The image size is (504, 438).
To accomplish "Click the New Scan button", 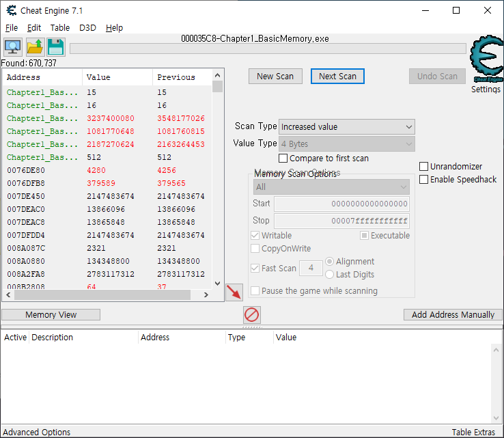I will coord(275,77).
